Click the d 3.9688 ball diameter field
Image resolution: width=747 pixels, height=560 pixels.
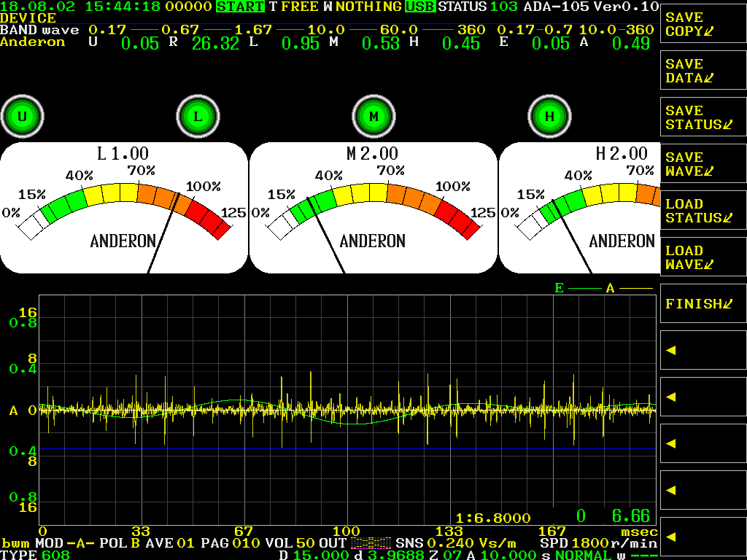click(x=389, y=555)
